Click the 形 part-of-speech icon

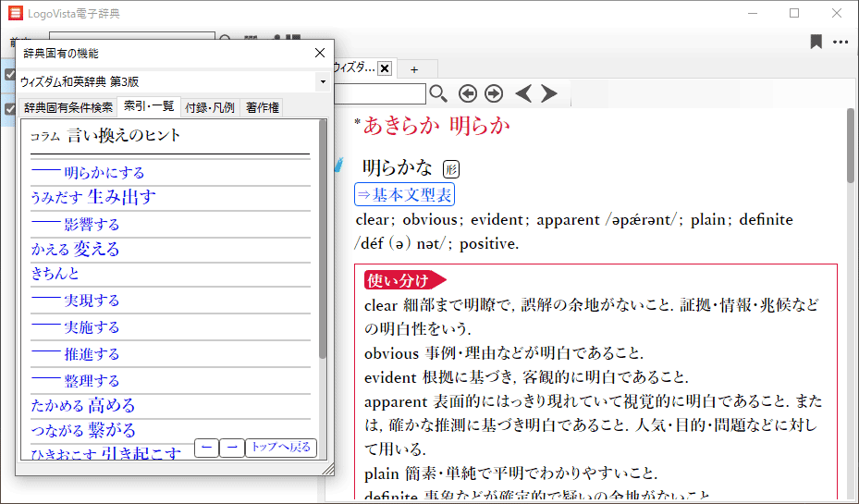[x=451, y=169]
